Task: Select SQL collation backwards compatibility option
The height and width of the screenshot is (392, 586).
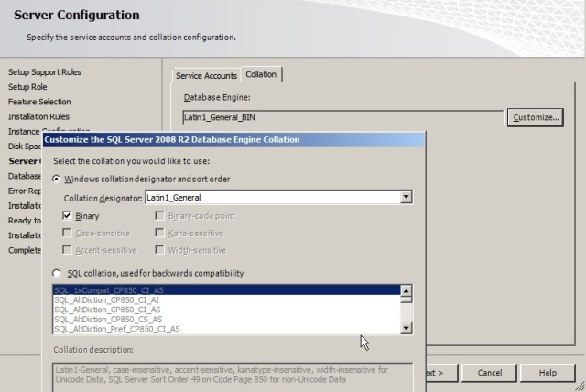Action: [56, 273]
